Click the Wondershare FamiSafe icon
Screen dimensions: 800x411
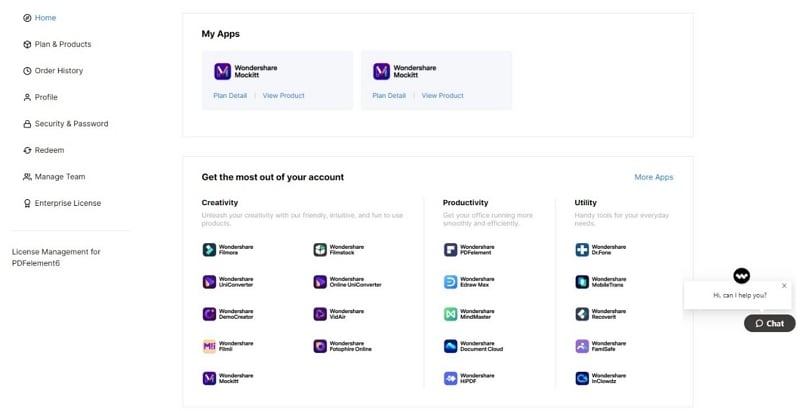click(582, 346)
